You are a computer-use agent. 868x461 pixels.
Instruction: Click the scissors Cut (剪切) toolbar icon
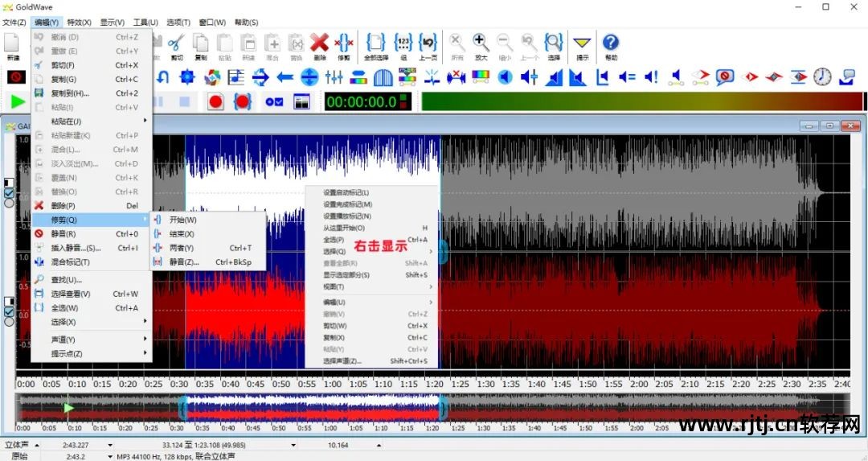coord(177,45)
